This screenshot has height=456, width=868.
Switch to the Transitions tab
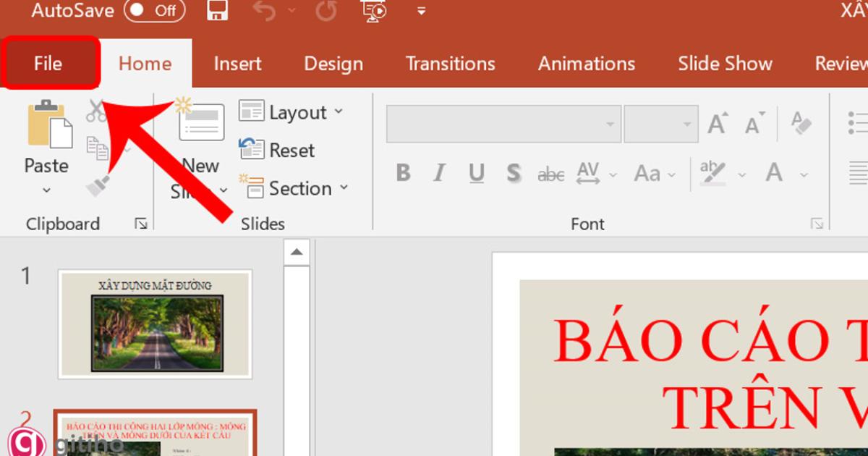click(x=450, y=63)
